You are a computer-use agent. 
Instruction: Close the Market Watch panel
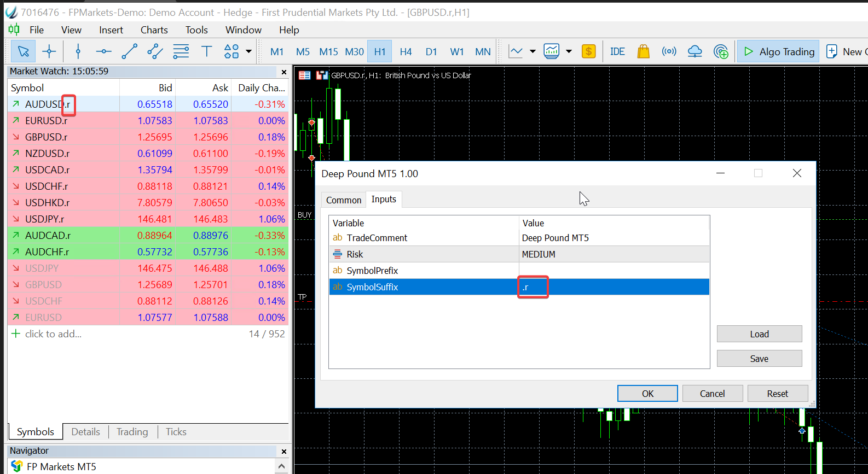pyautogui.click(x=284, y=72)
